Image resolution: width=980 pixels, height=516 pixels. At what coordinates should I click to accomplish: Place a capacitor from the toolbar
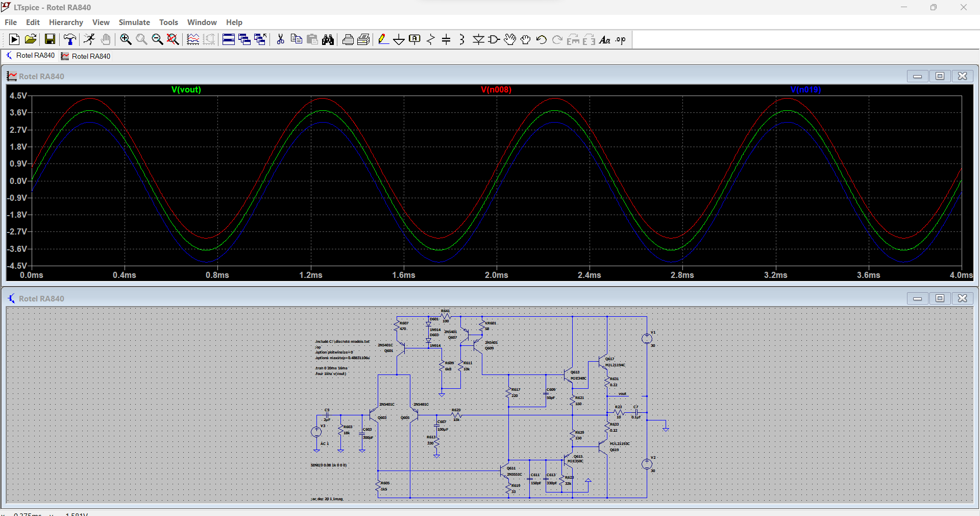click(446, 39)
